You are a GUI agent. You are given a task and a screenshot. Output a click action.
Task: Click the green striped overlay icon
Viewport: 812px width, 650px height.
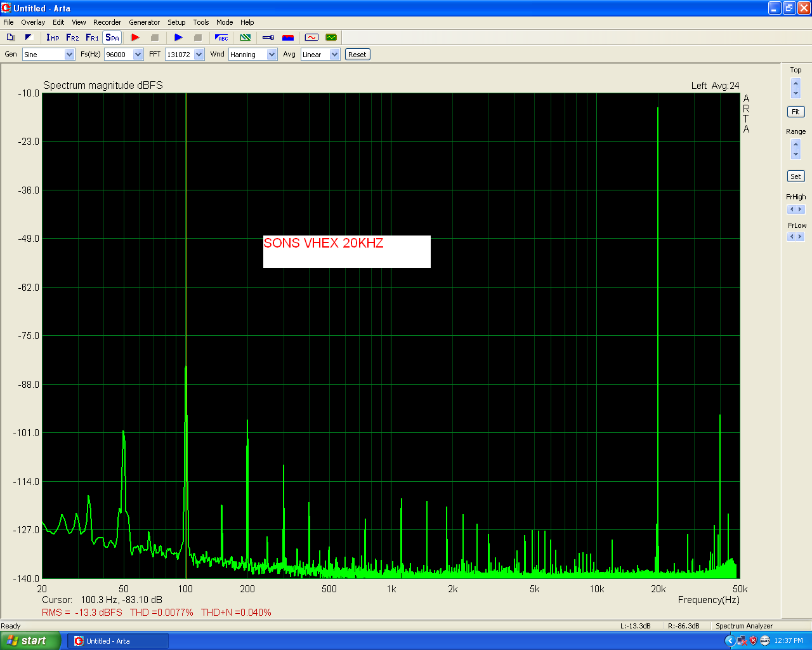246,37
